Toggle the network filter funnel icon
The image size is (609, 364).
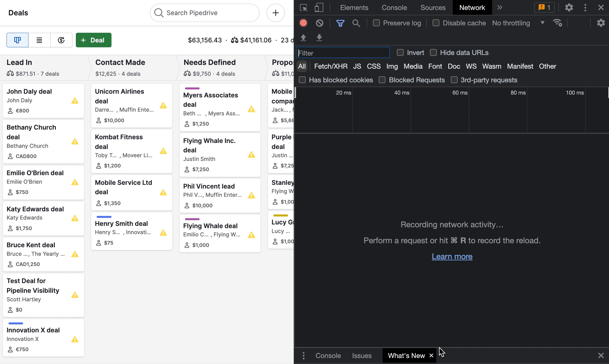(340, 23)
